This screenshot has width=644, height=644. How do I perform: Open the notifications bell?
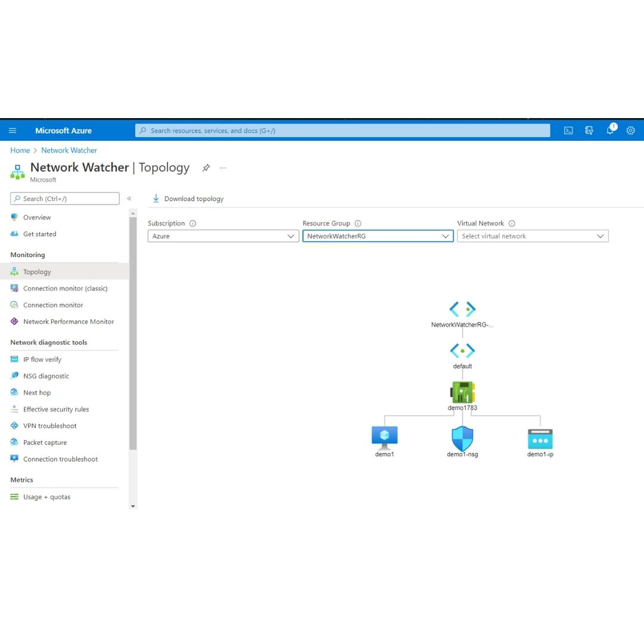pos(610,131)
